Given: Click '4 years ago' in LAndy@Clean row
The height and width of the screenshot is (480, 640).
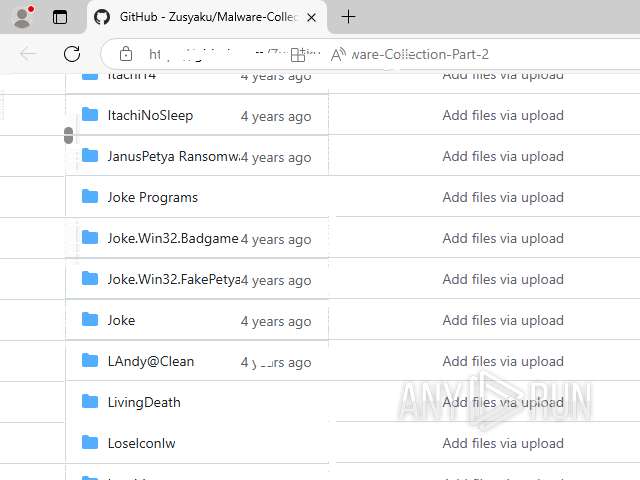Looking at the screenshot, I should pos(276,362).
